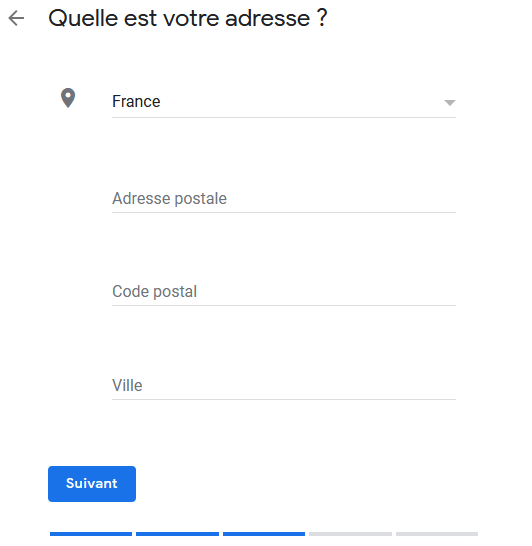Click the 'Quelle est votre adresse ?' heading
Screen dimensions: 532x546
click(x=188, y=18)
